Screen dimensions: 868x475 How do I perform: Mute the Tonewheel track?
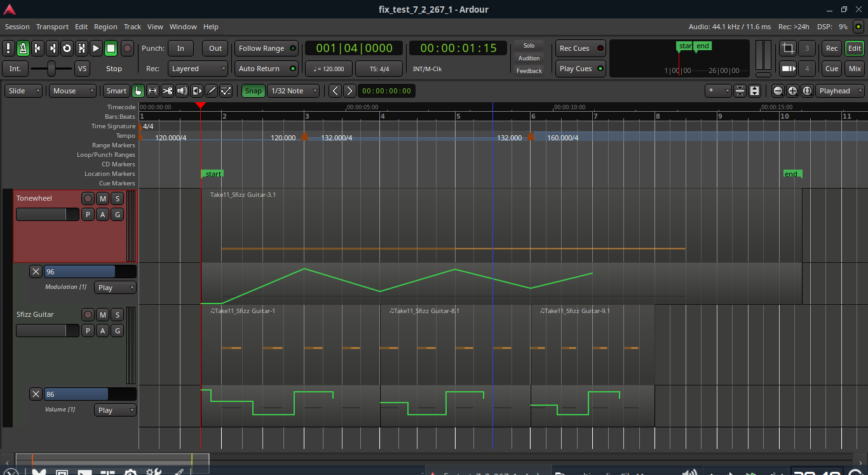point(102,199)
